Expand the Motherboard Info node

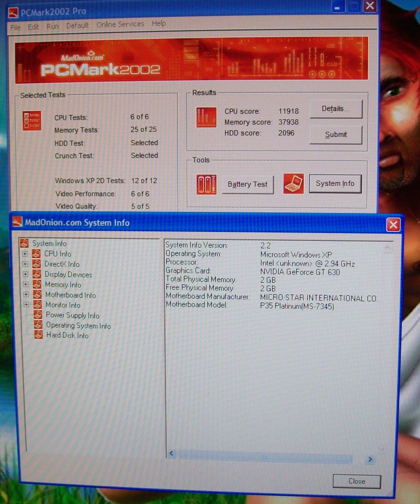26,295
